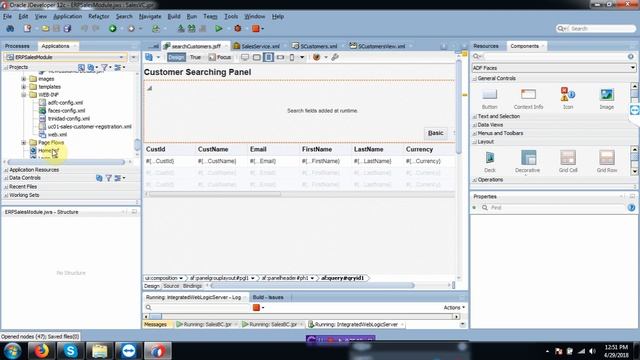Click the Rebuild icon in main toolbar
The image size is (640, 360).
tap(191, 29)
